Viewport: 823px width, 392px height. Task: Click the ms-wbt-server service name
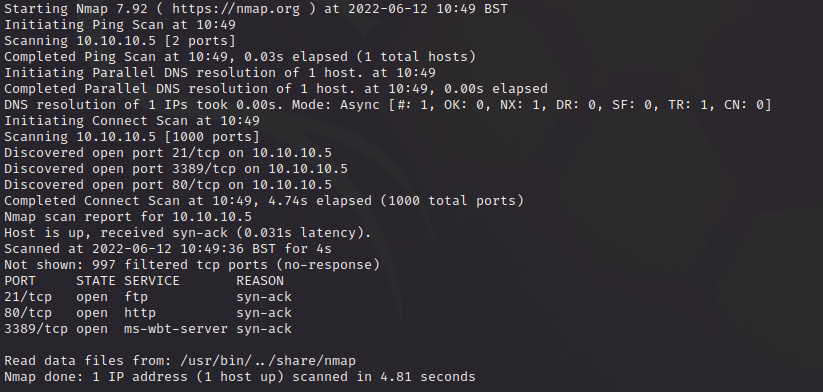click(x=176, y=329)
